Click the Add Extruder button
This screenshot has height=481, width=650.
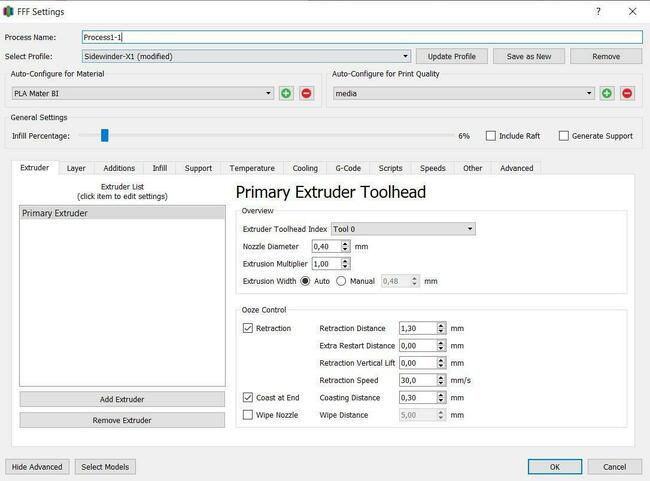(122, 399)
